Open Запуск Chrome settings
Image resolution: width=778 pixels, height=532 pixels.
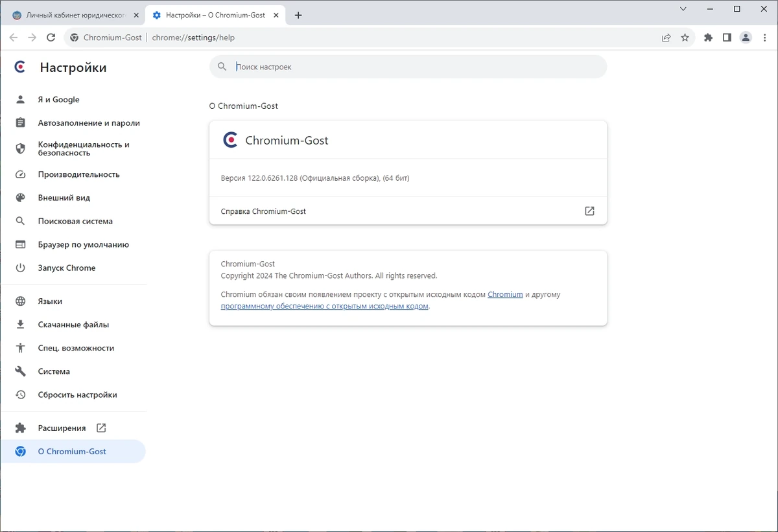point(73,268)
